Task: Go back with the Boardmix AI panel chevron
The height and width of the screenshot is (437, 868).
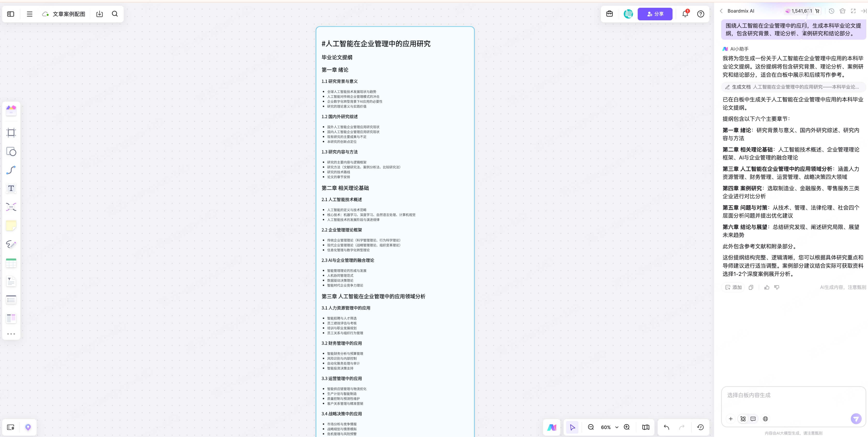Action: click(x=721, y=11)
